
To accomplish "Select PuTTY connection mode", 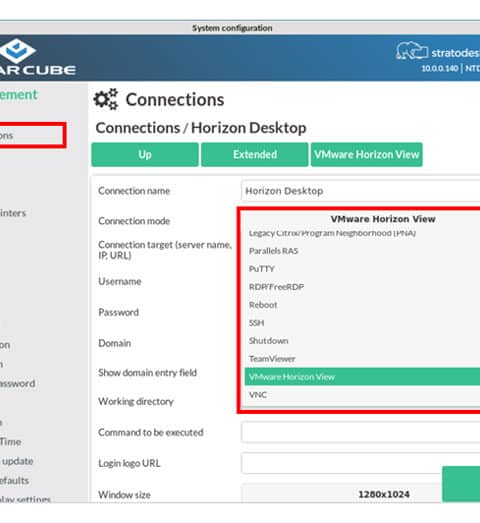I will click(x=262, y=269).
